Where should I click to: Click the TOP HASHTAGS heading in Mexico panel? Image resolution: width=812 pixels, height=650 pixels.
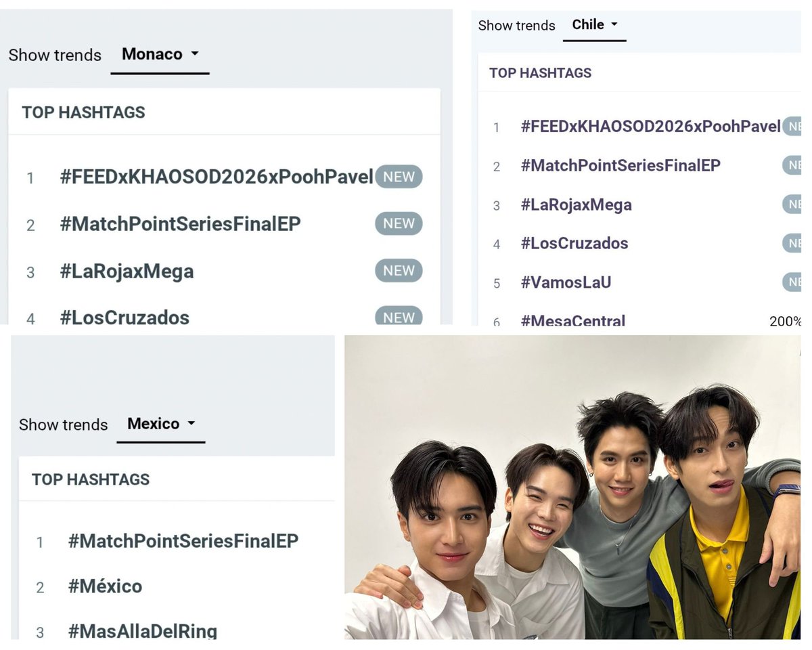(x=91, y=479)
